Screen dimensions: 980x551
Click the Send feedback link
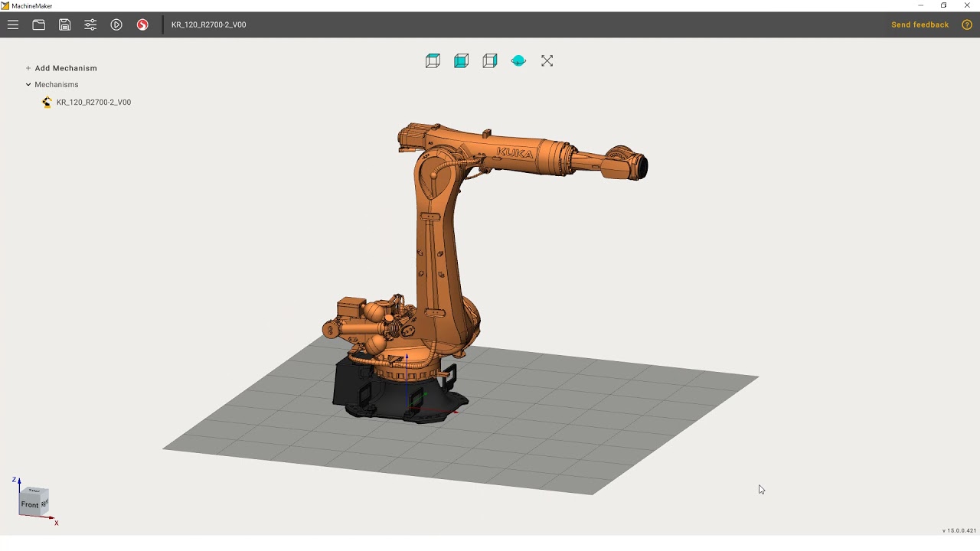coord(920,24)
